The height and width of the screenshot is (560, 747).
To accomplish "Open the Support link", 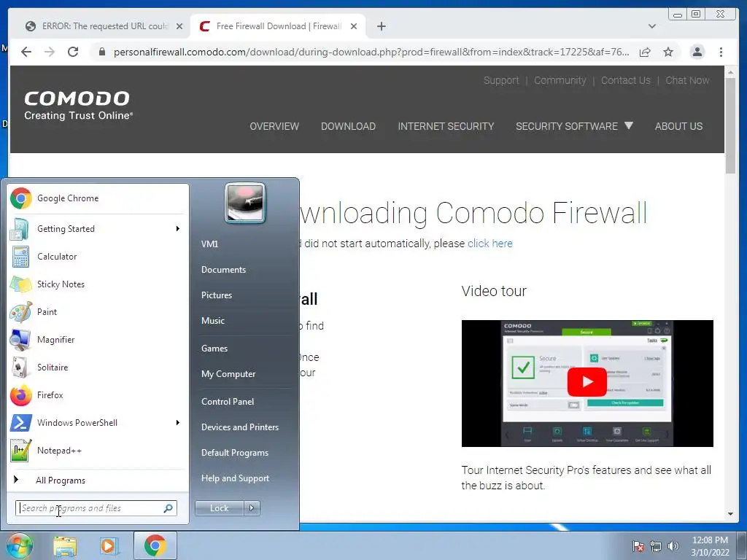I will click(x=501, y=80).
